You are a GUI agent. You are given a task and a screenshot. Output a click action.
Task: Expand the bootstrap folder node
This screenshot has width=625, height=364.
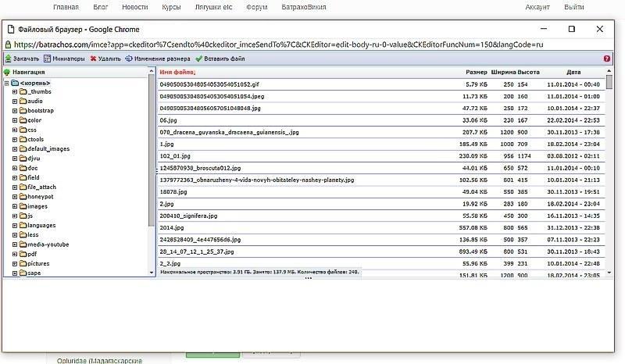(x=15, y=111)
